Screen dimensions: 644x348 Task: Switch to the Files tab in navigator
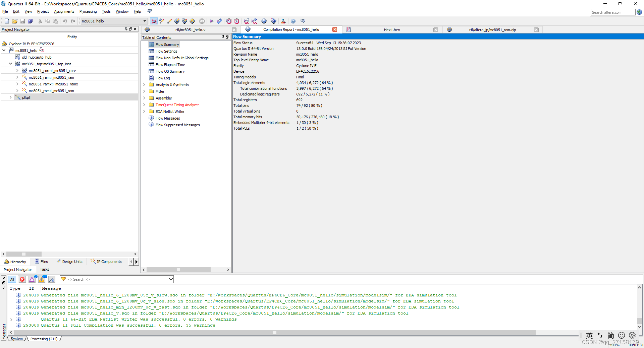tap(42, 262)
